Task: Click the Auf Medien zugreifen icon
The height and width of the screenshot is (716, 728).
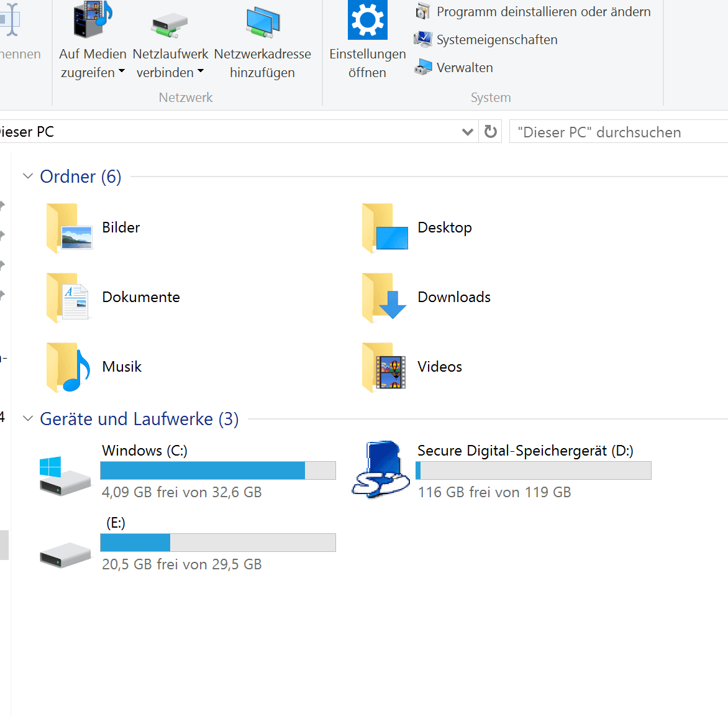Action: pyautogui.click(x=93, y=19)
